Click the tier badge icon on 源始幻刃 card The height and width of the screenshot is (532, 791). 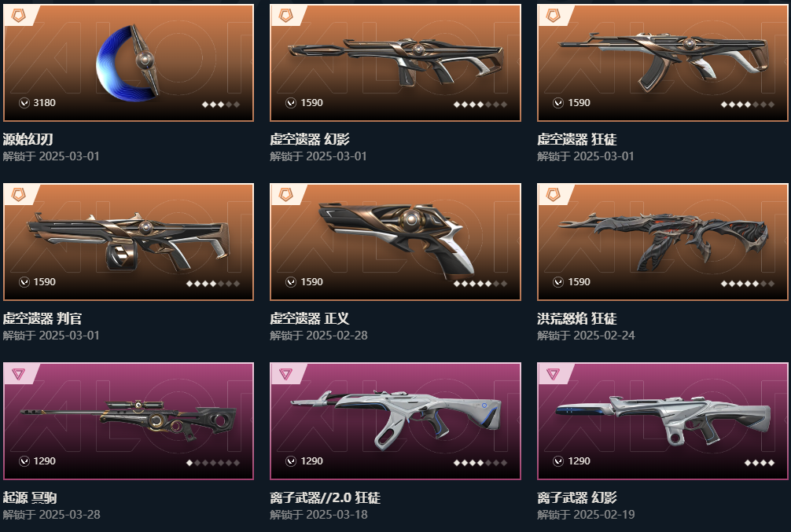19,16
